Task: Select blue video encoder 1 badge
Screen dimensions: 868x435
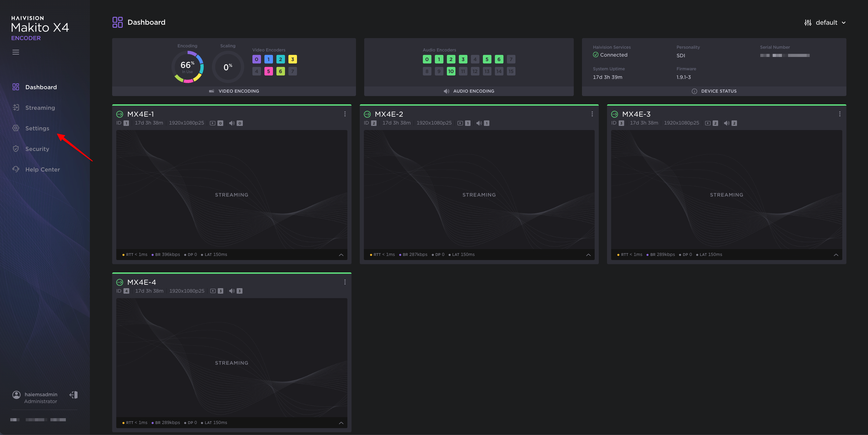Action: tap(269, 59)
